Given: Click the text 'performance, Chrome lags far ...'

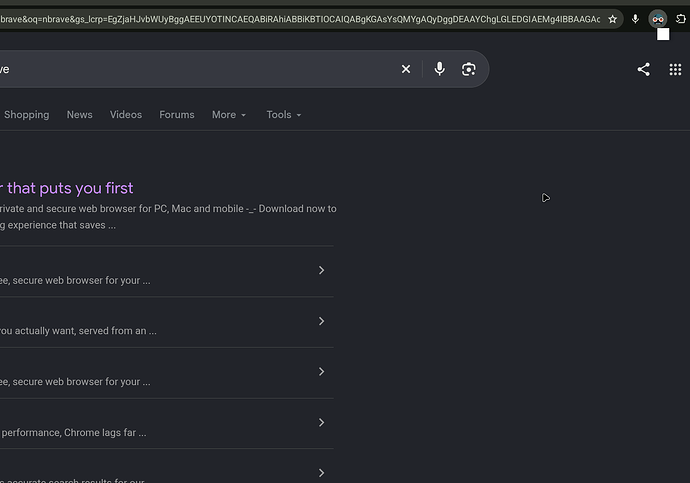Looking at the screenshot, I should point(73,433).
